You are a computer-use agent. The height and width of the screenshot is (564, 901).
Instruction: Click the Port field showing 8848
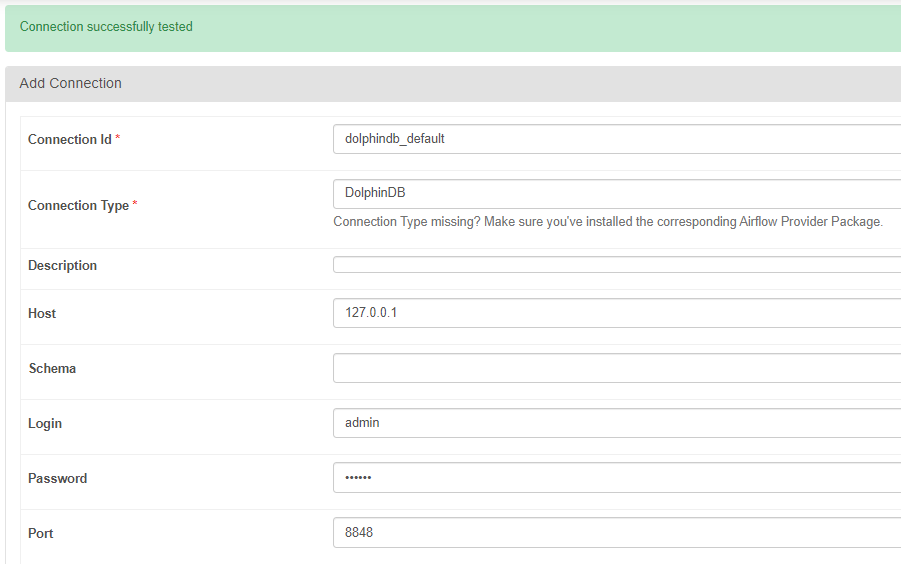(x=617, y=533)
